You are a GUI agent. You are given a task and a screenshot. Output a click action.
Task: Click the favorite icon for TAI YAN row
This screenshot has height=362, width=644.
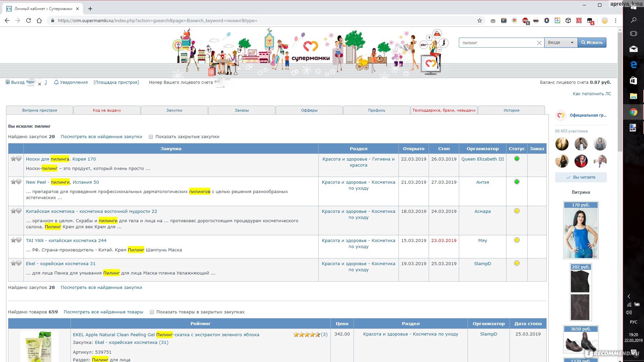(16, 240)
